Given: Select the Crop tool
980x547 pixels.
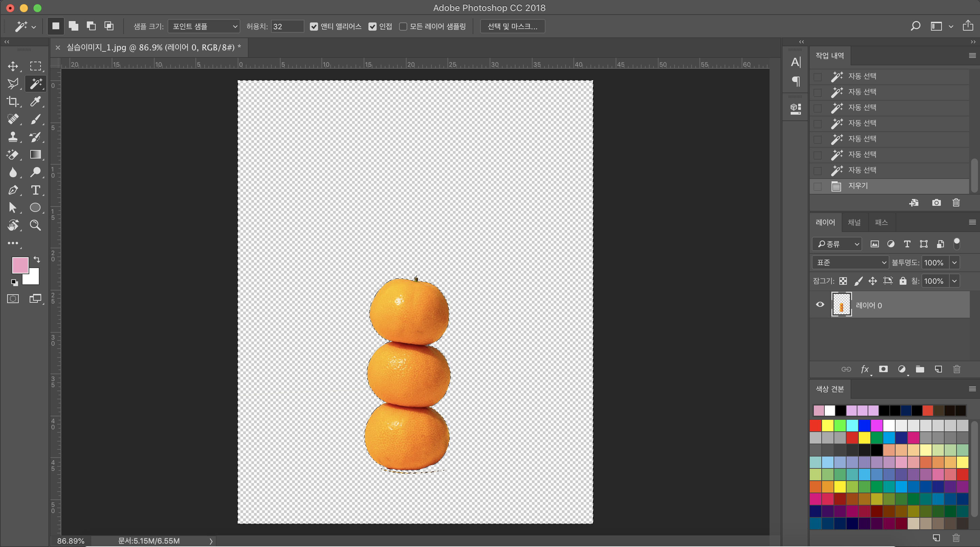Looking at the screenshot, I should point(13,101).
